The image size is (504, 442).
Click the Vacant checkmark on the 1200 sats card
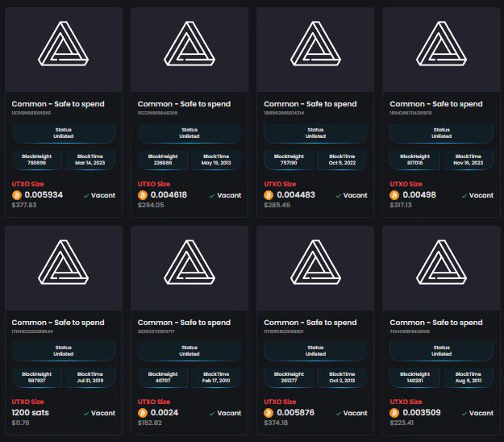click(x=86, y=414)
